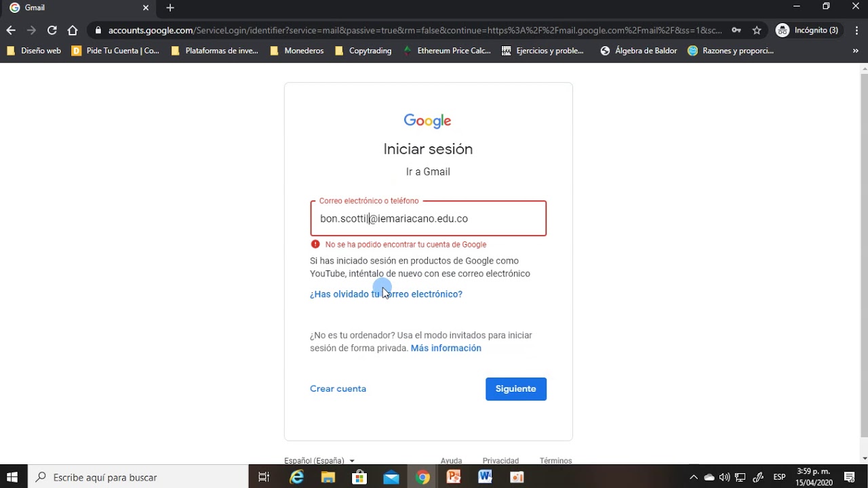This screenshot has height=488, width=868.
Task: Open the Ayuda footer link
Action: [452, 461]
